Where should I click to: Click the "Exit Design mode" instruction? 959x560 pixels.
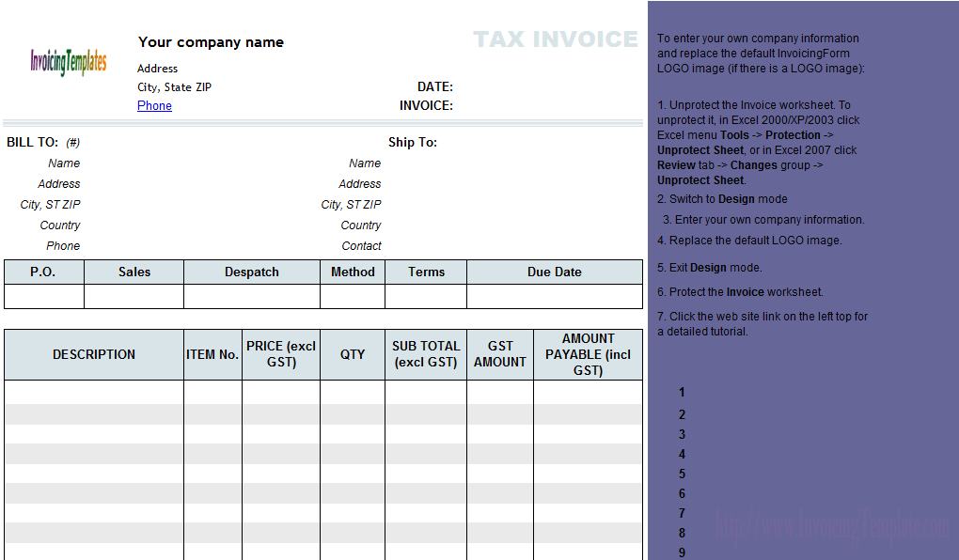710,268
